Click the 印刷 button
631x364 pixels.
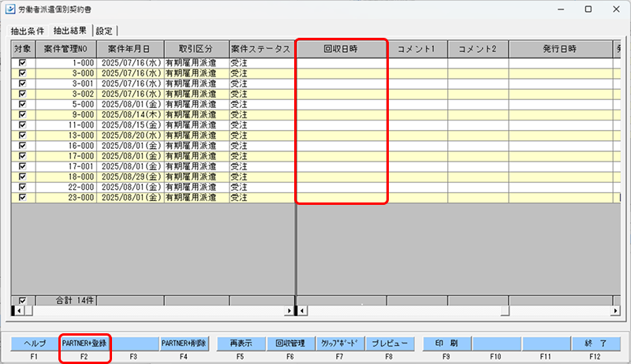(446, 344)
